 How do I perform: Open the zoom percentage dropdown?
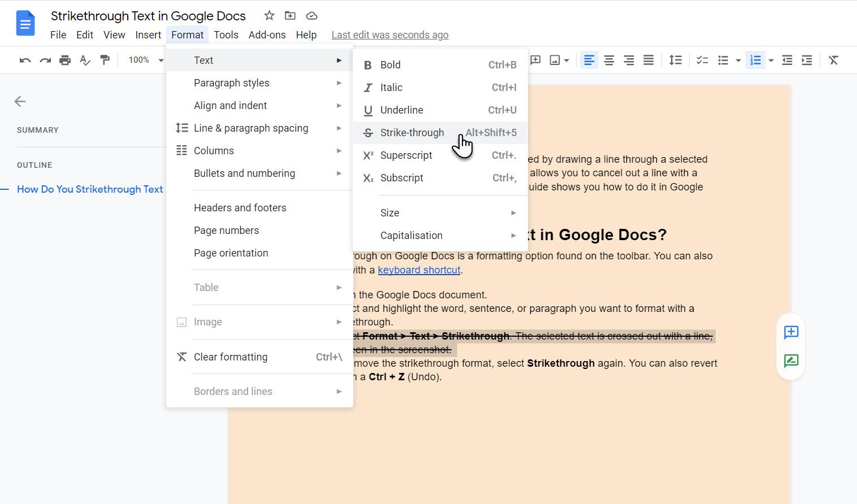[144, 59]
